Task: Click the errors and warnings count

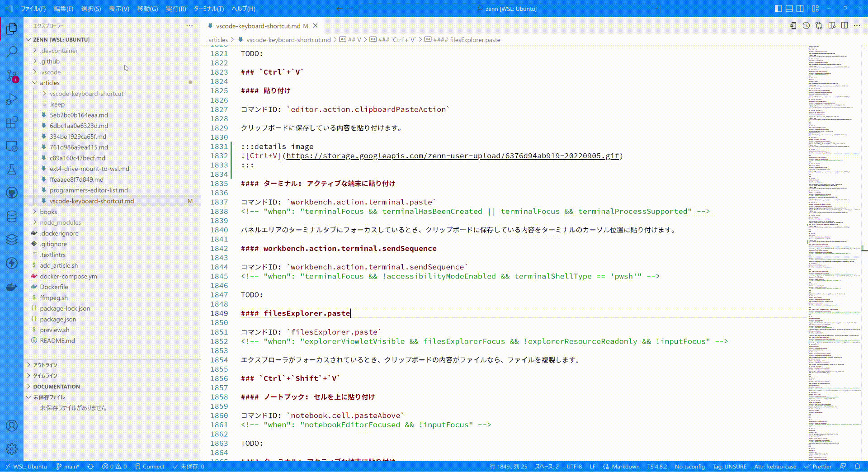Action: coord(114,467)
